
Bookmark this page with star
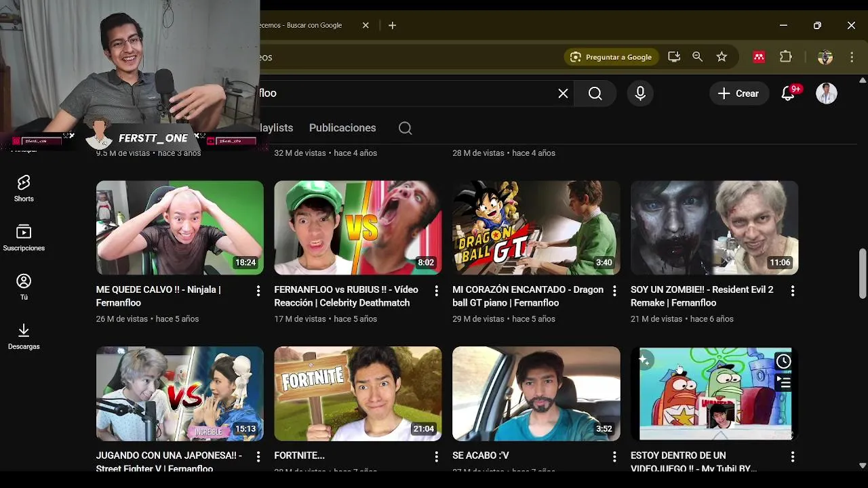coord(722,57)
